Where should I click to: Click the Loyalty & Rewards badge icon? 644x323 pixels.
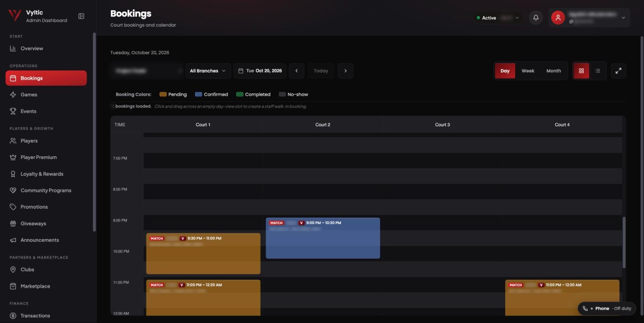[x=13, y=174]
